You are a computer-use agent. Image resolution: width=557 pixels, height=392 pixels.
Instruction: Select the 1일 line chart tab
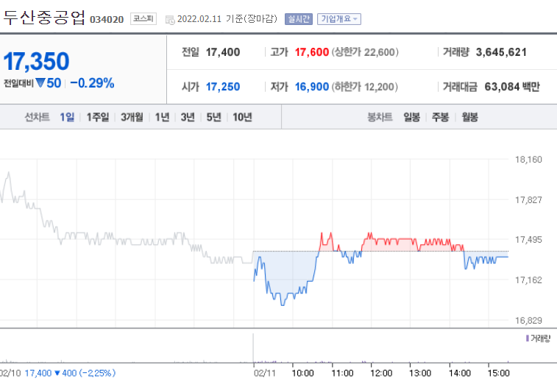tap(67, 117)
